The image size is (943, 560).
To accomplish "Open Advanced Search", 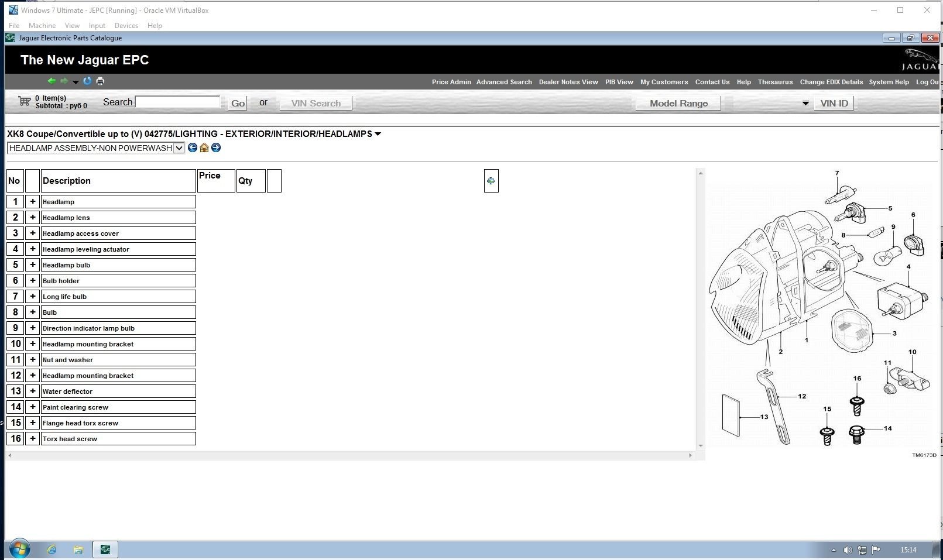I will 503,82.
